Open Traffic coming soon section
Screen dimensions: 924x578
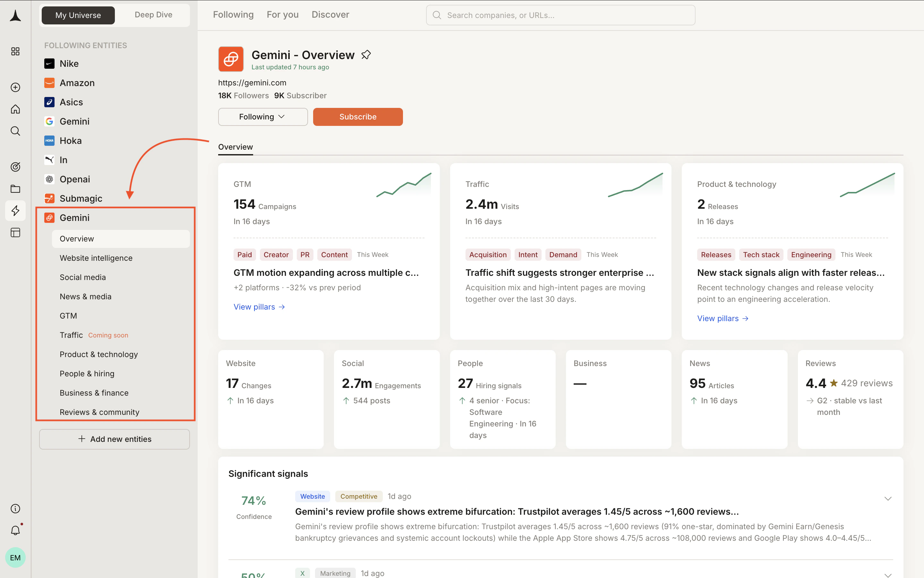pyautogui.click(x=94, y=335)
